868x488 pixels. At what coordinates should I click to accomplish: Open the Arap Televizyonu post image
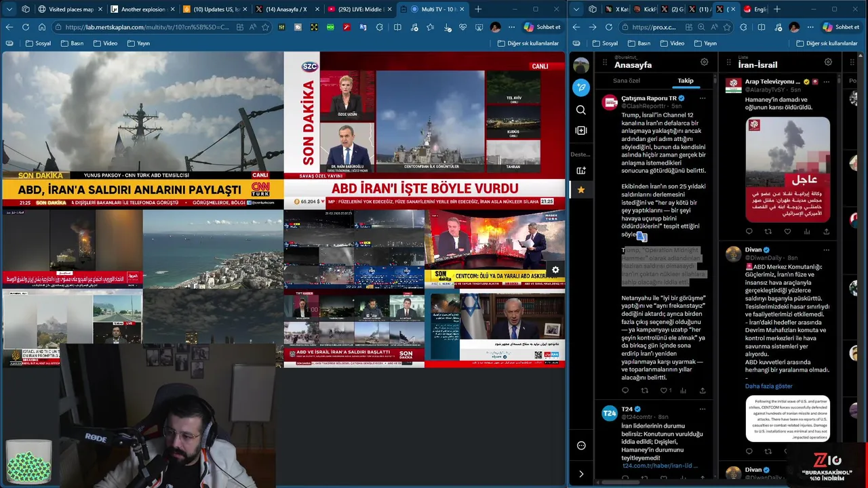tap(787, 169)
